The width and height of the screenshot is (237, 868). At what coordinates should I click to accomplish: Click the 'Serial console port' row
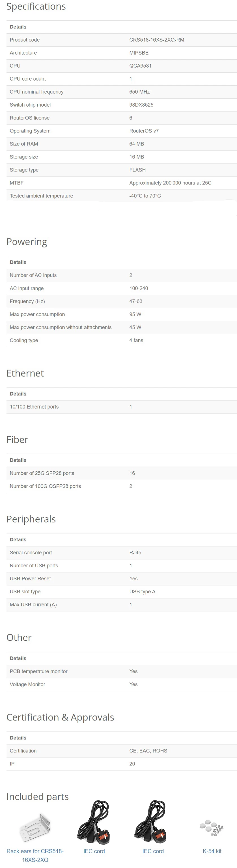tap(122, 553)
